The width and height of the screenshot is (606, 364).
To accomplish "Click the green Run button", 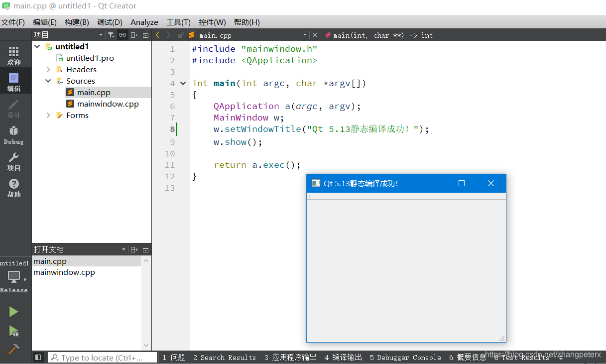I will (x=13, y=312).
